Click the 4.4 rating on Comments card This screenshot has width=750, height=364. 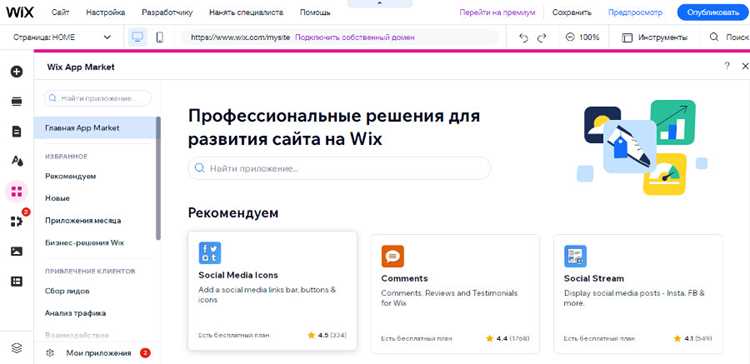(x=507, y=339)
